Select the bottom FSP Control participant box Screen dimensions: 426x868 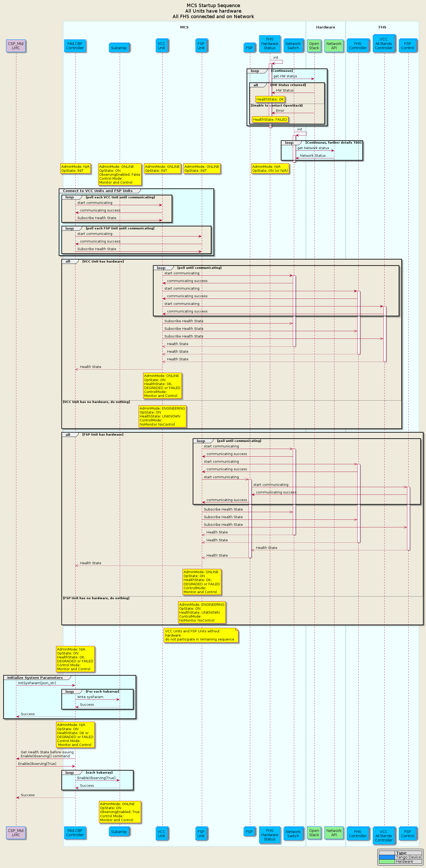408,834
